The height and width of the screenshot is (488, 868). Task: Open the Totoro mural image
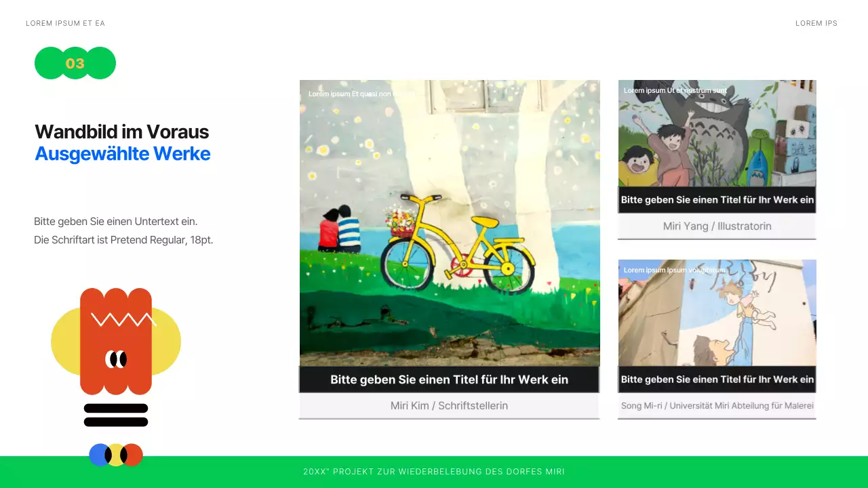(717, 134)
